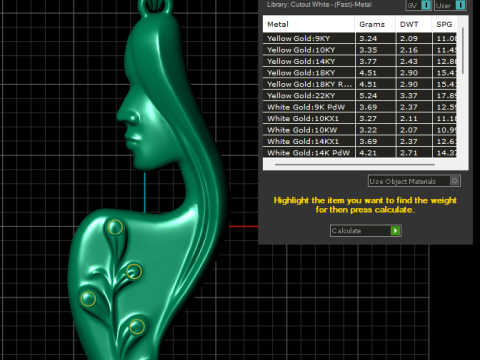Click the 4.21 grams value for 14K PdW
The height and width of the screenshot is (360, 480).
click(x=368, y=153)
